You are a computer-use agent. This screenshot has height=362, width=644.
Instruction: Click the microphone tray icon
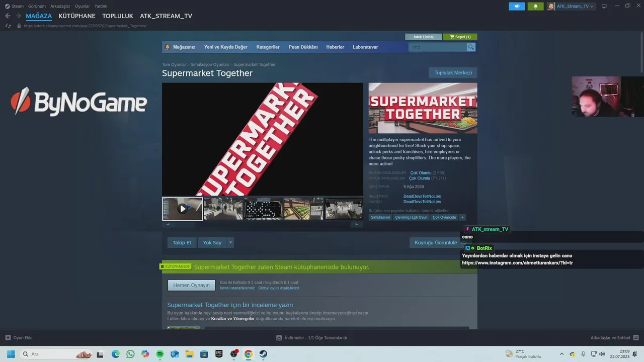coord(583,354)
